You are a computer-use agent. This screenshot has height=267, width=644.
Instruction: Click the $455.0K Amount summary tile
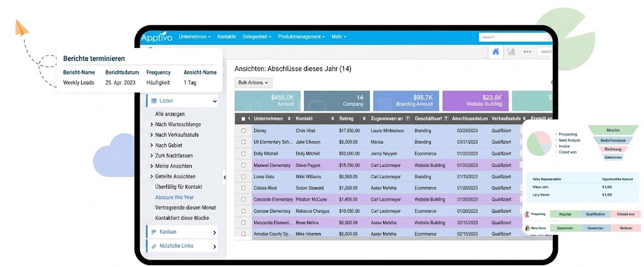[x=267, y=101]
